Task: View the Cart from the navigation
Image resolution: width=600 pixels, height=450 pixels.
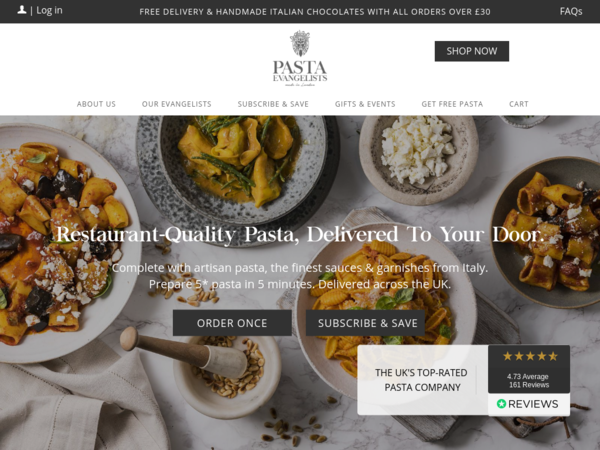Action: pyautogui.click(x=518, y=104)
